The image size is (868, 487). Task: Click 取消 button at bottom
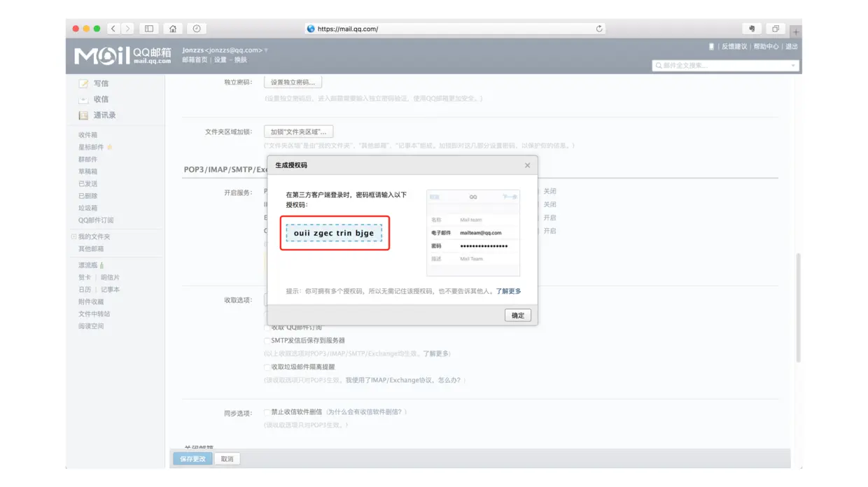pos(227,459)
